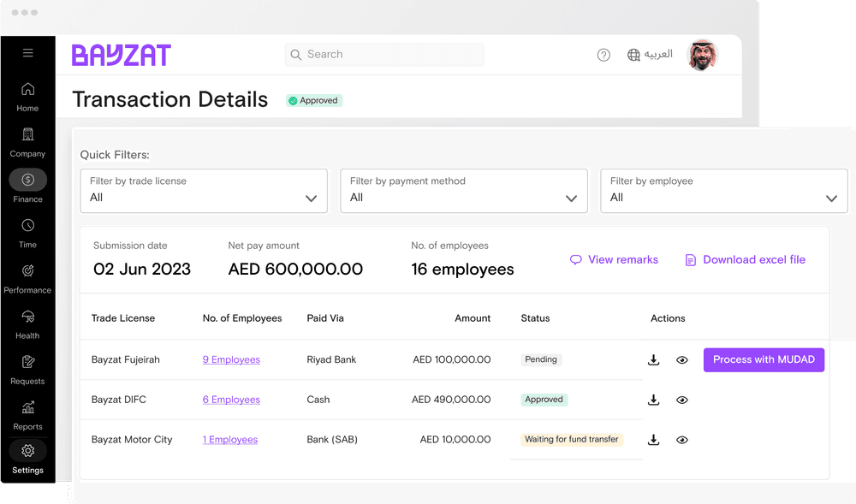Click Download excel file link
Viewport: 856px width, 504px height.
coord(754,259)
